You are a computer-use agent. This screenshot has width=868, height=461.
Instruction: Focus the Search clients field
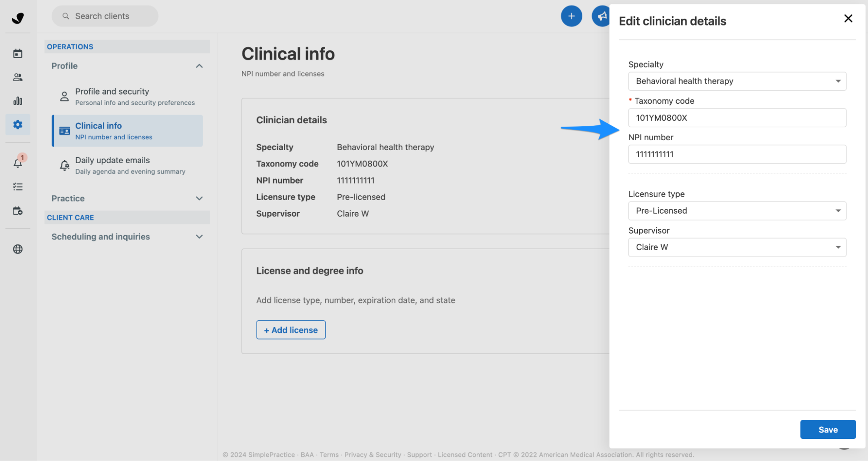point(105,16)
